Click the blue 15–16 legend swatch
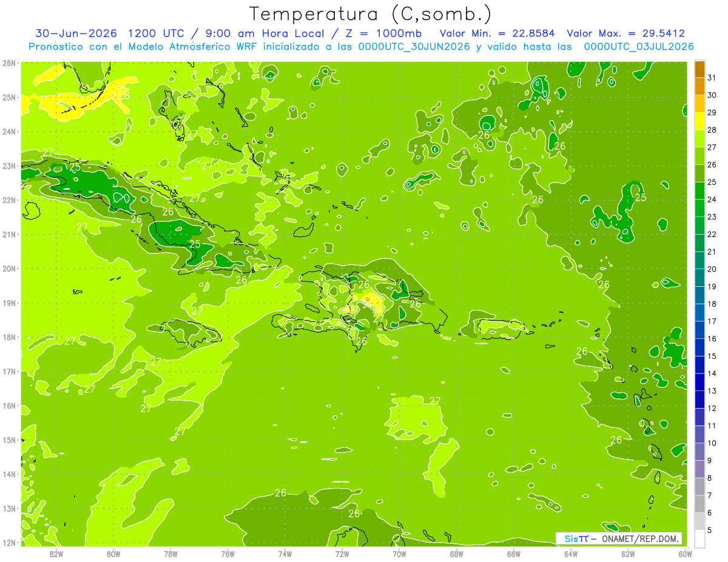The width and height of the screenshot is (728, 562). [x=699, y=347]
